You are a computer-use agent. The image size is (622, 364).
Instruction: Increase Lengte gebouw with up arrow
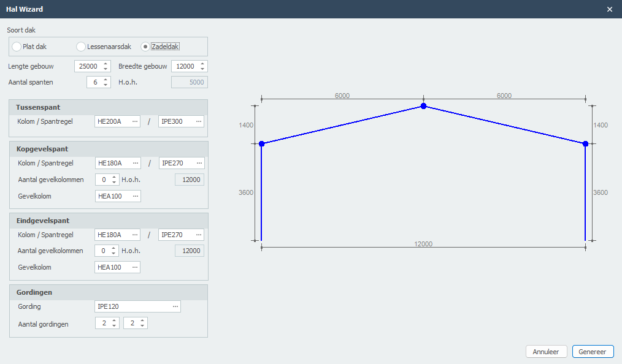(106, 64)
